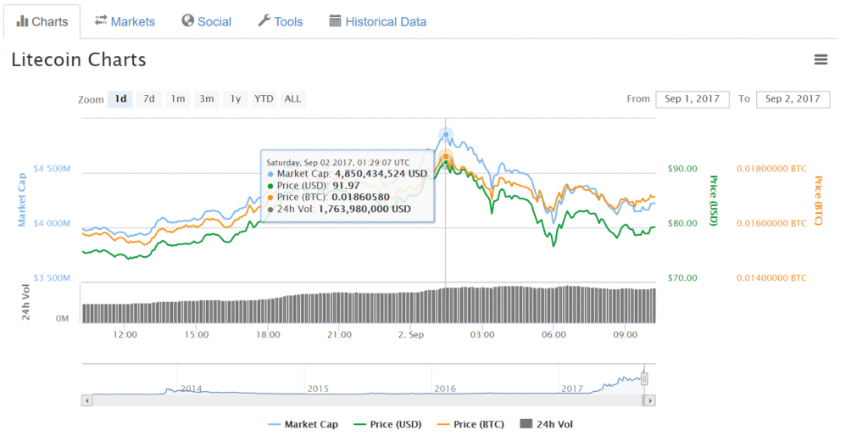Click the Tools tab wrench icon
The width and height of the screenshot is (868, 436).
coord(264,21)
